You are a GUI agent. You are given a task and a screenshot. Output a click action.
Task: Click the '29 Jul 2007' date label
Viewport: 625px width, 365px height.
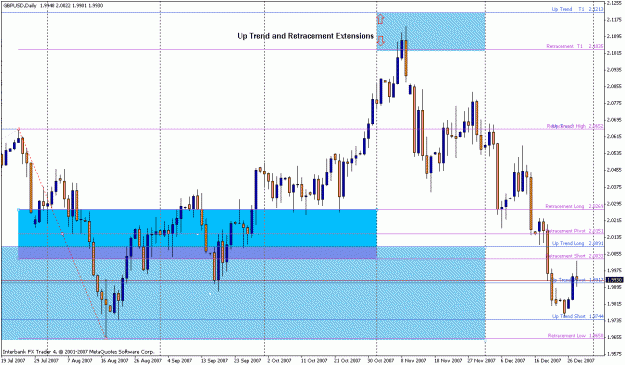click(46, 360)
